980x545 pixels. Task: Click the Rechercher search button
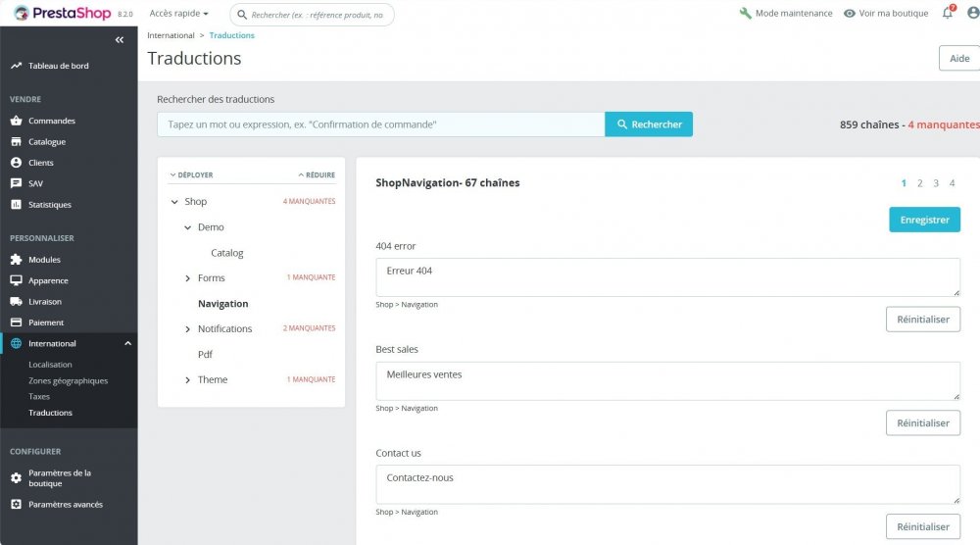648,124
